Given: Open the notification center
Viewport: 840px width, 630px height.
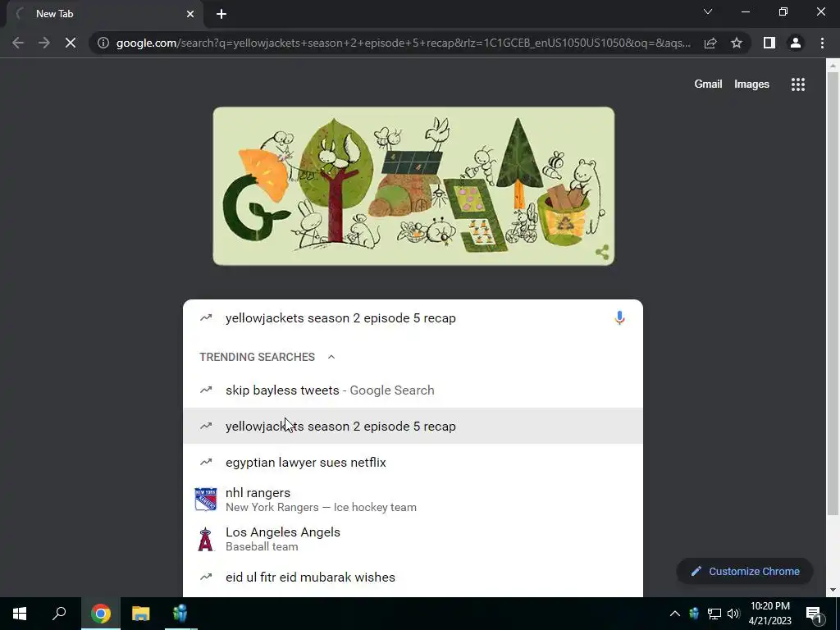Looking at the screenshot, I should 814,614.
